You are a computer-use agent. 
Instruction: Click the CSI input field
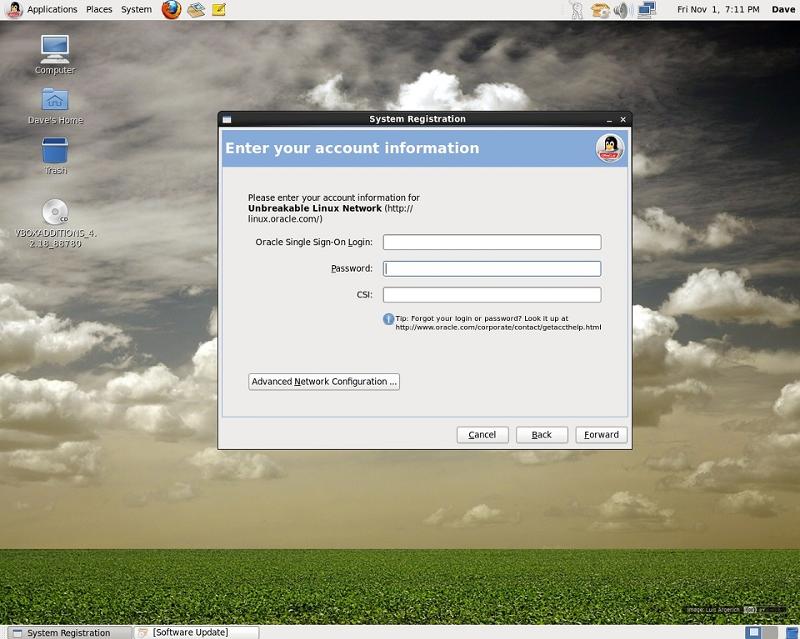coord(492,294)
